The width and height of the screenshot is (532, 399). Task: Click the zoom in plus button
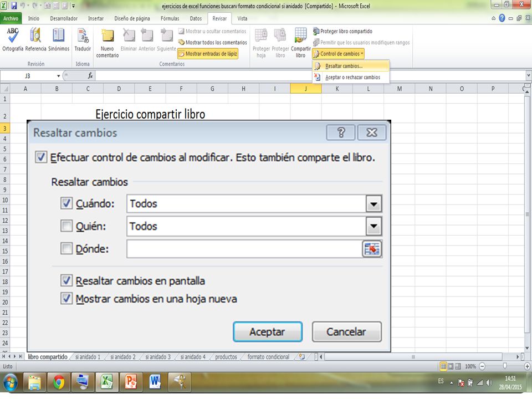[x=527, y=366]
